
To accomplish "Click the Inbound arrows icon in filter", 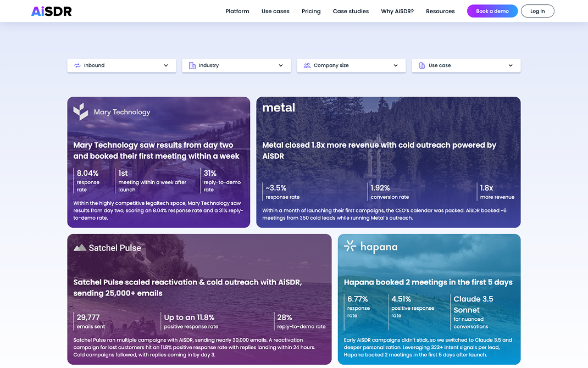I will tap(77, 65).
